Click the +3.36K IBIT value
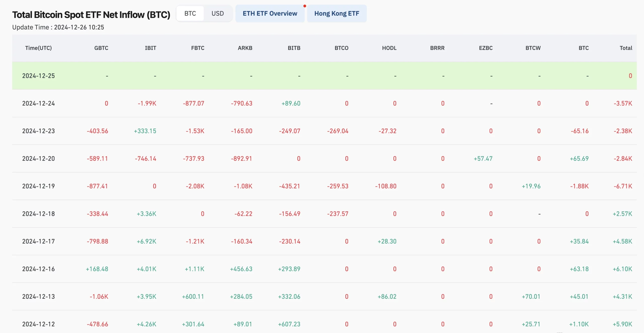 click(x=146, y=214)
